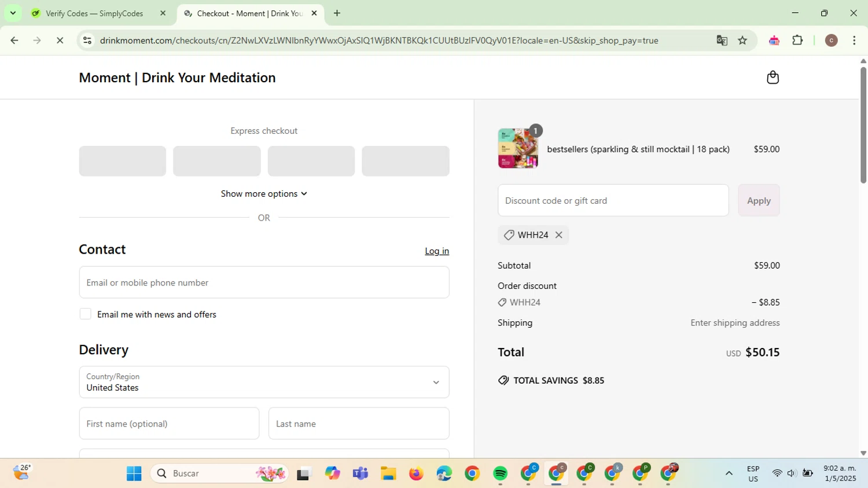Open the ESP US language indicator
Screen dimensions: 868x488
point(753,474)
